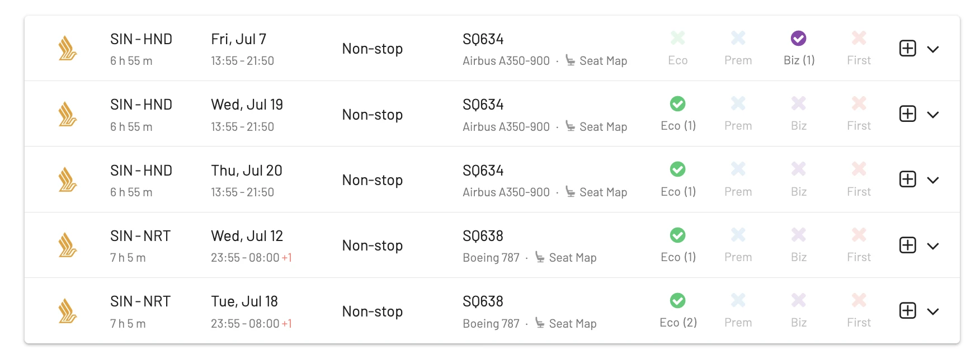Open Seat Map for SQ634 on Jul 20
Screen dimensions: 980x359
[x=596, y=192]
